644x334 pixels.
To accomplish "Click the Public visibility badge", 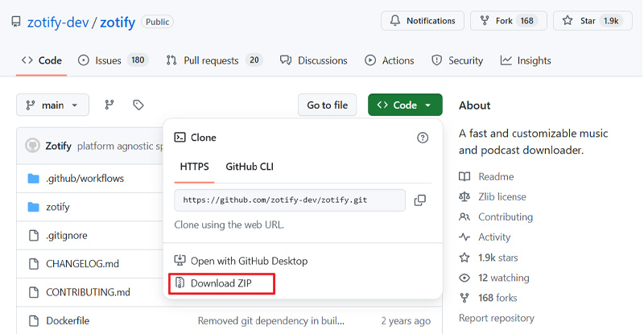I will point(157,22).
